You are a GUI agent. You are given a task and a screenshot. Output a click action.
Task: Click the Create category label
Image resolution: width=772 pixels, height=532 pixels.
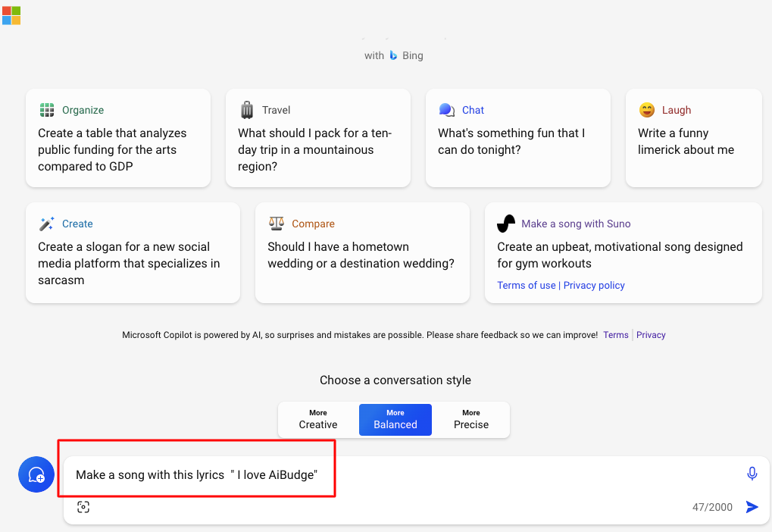[77, 224]
